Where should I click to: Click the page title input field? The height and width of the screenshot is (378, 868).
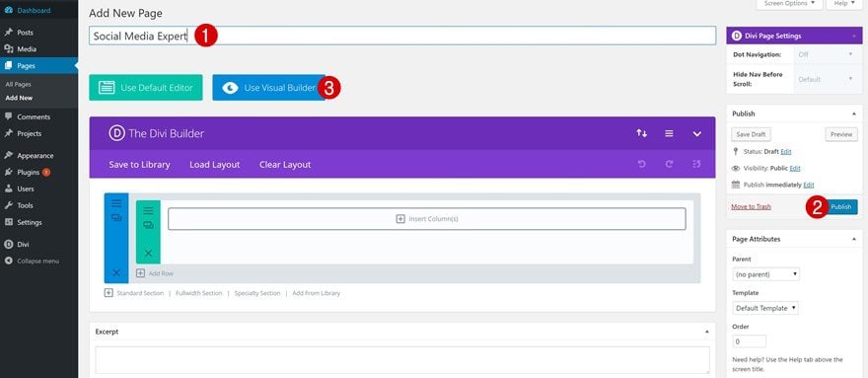point(402,37)
